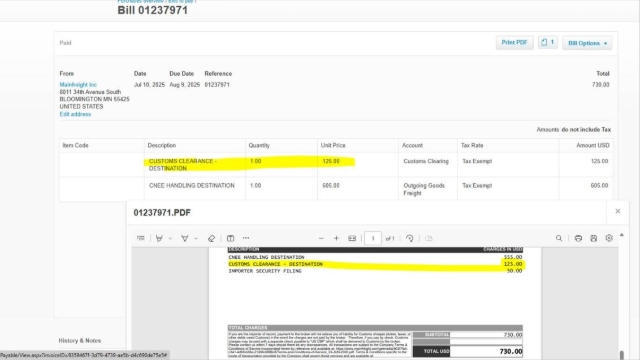The image size is (640, 360).
Task: Open History & Notes section
Action: 80,340
